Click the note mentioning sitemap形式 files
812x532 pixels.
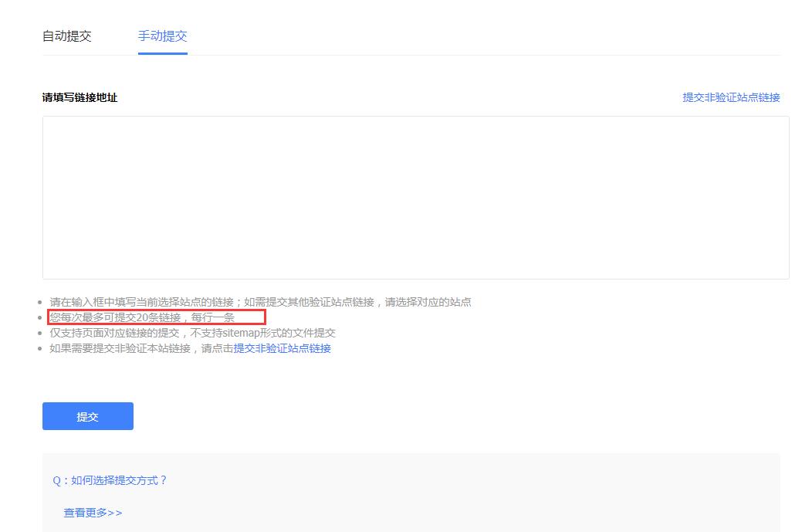[192, 333]
